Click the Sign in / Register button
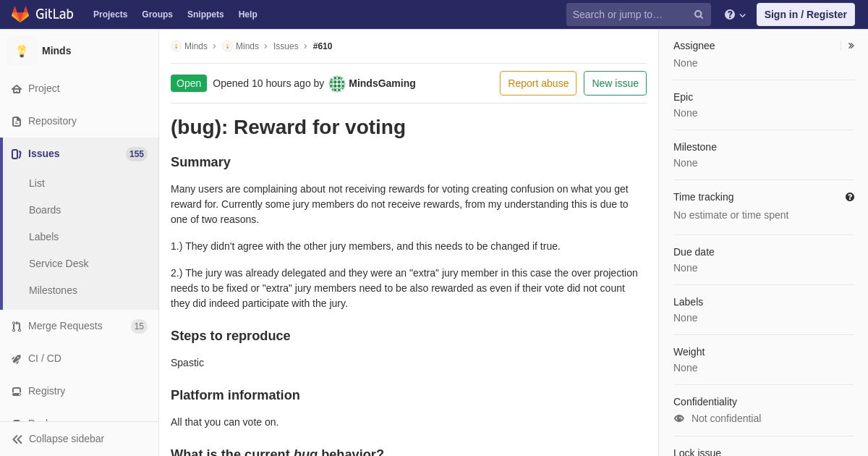This screenshot has width=868, height=456. pos(806,14)
